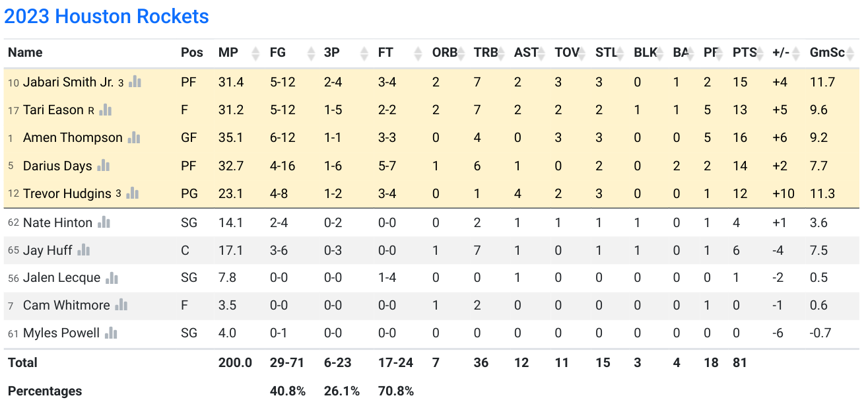Open stats chart icon beside Tari Eason
Screen dimensions: 868x404
click(105, 110)
